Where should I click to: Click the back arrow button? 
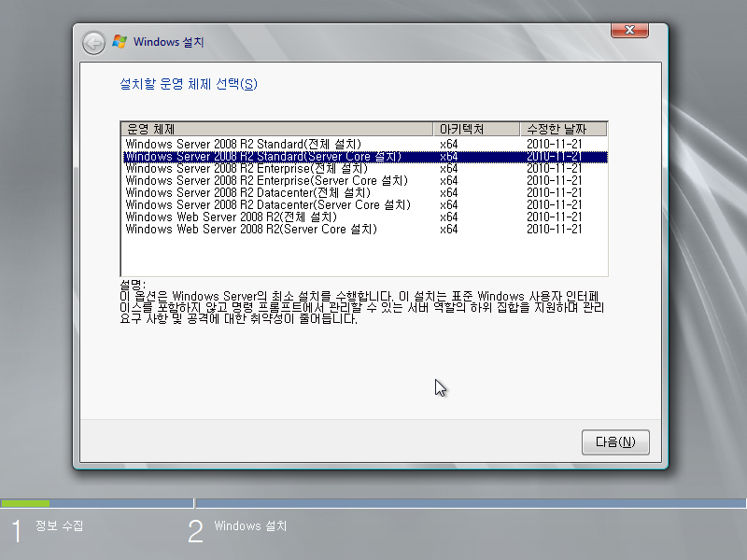point(93,43)
